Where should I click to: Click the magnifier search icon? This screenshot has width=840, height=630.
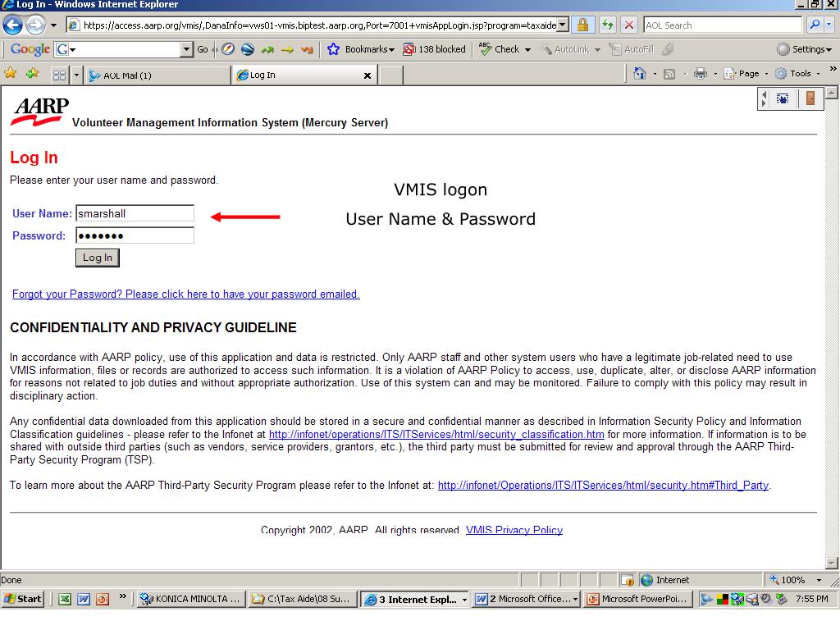pyautogui.click(x=815, y=25)
